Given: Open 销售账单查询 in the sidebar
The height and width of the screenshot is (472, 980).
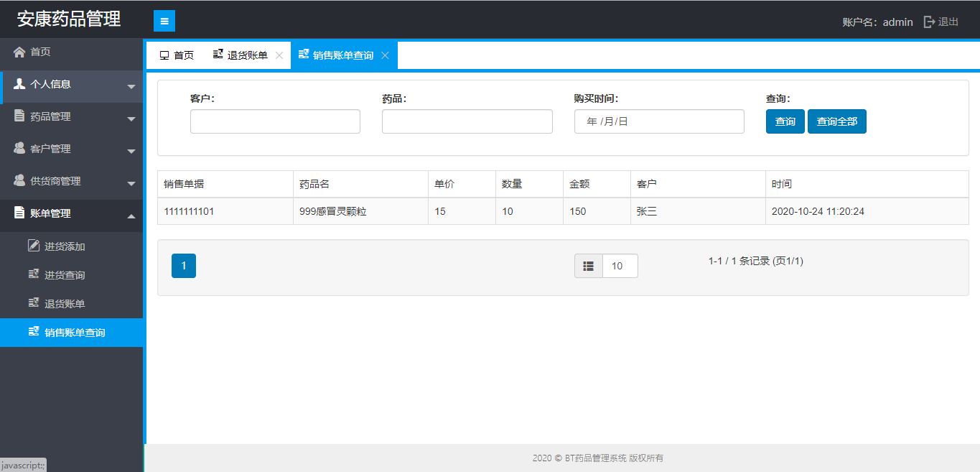Looking at the screenshot, I should (72, 333).
